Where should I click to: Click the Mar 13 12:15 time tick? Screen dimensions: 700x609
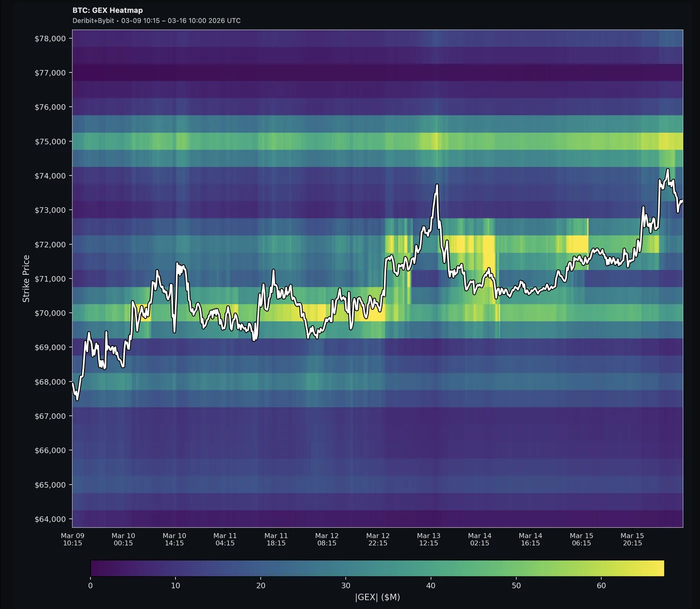click(428, 539)
